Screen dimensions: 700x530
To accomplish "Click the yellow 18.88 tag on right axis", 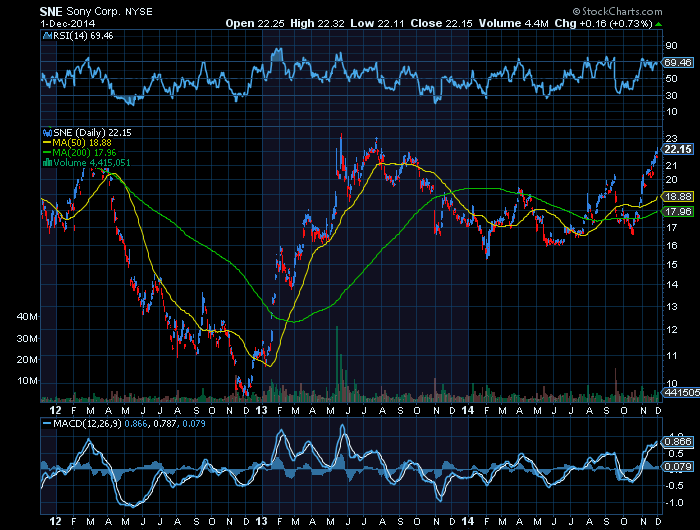I will pyautogui.click(x=678, y=196).
